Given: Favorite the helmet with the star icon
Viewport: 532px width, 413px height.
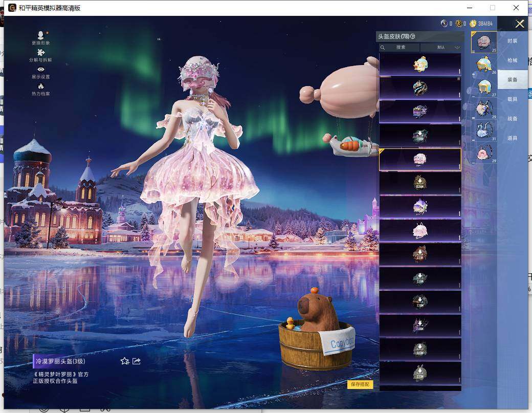Looking at the screenshot, I should (125, 361).
